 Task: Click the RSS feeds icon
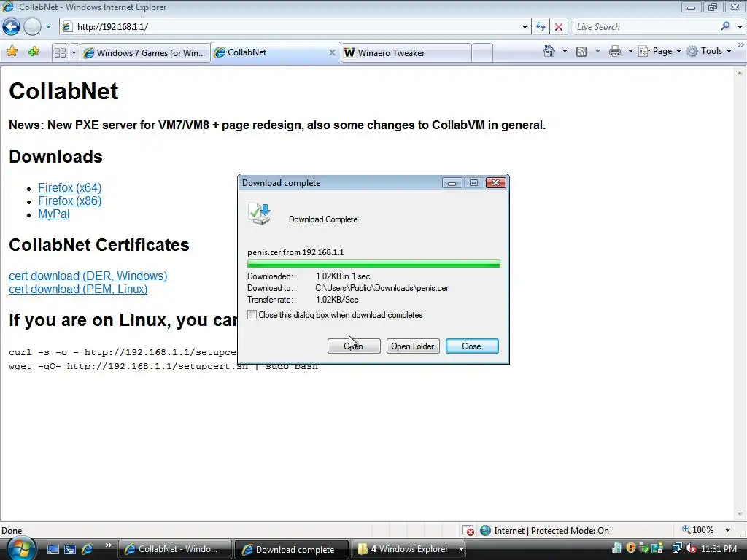tap(581, 52)
